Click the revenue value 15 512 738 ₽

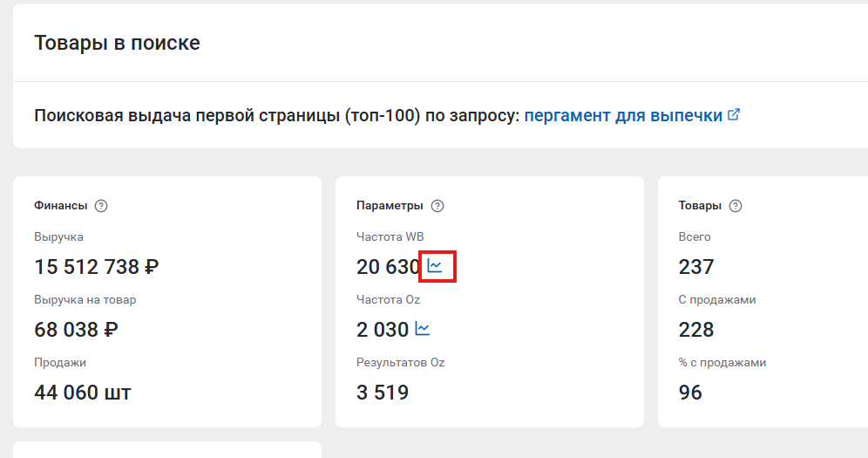97,267
